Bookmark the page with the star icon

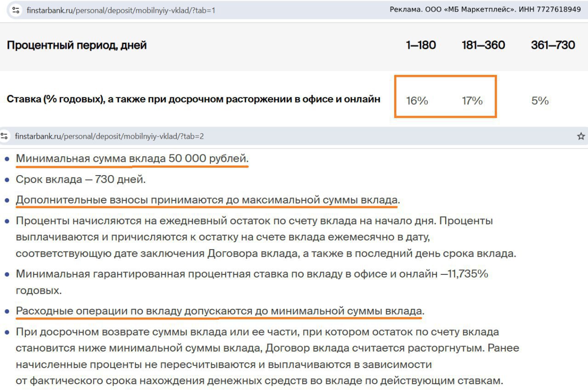point(581,136)
